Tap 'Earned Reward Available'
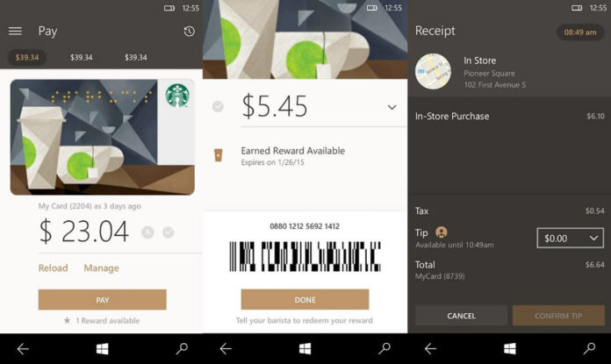Image resolution: width=611 pixels, height=364 pixels. (293, 151)
